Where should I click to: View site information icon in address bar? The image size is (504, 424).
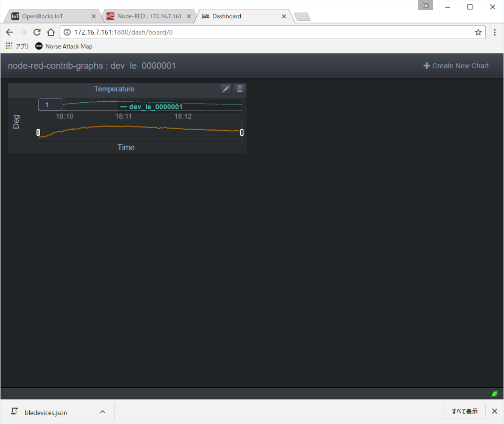67,32
